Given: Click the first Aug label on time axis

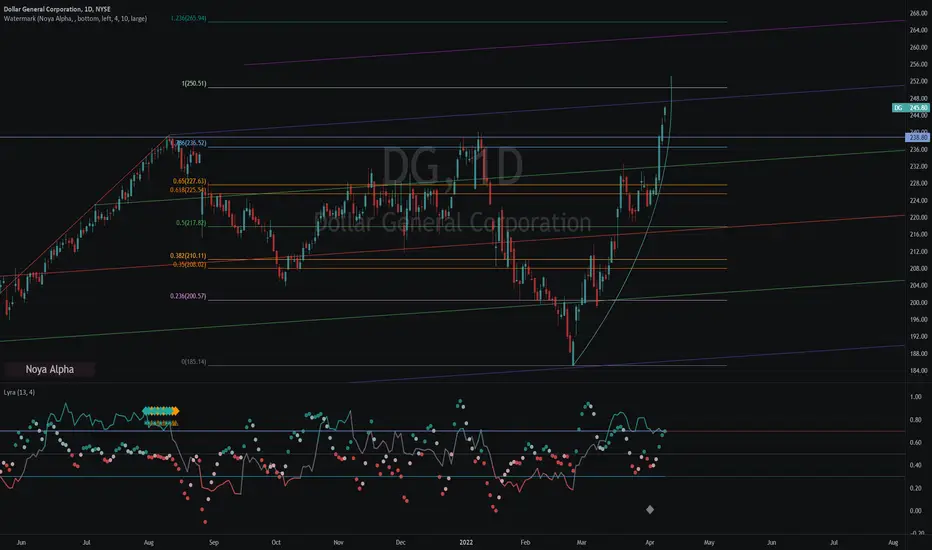Looking at the screenshot, I should 149,542.
